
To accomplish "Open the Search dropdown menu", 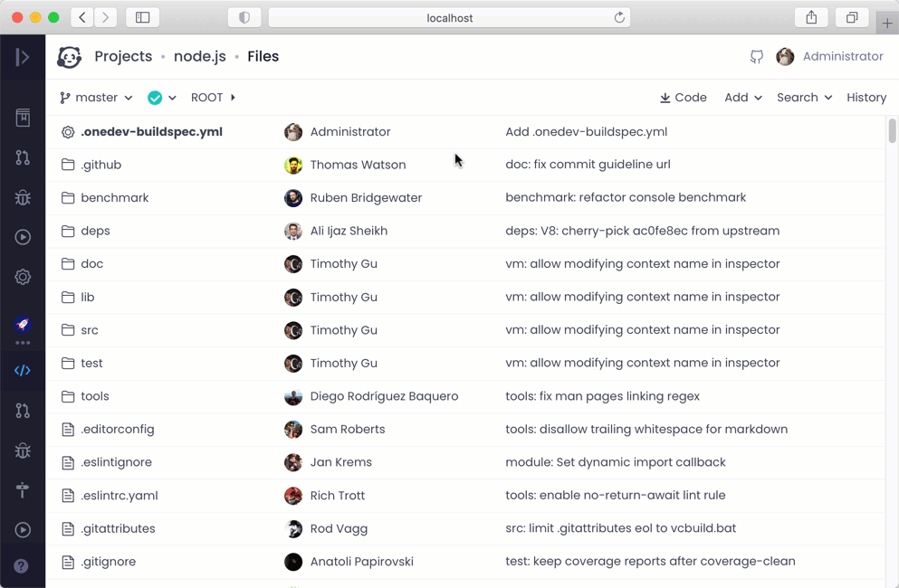I will 805,98.
